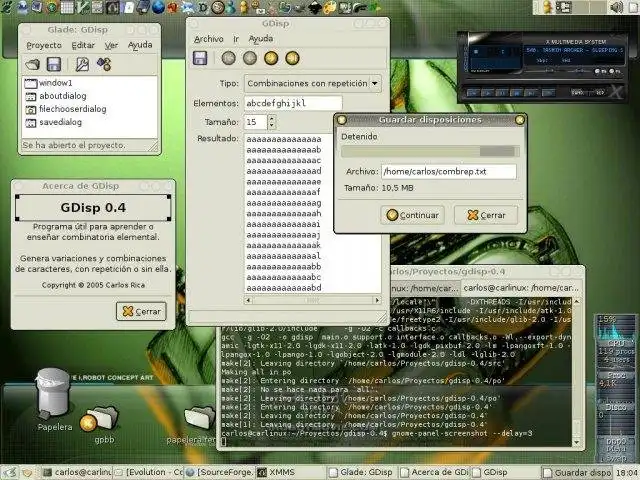Open Ir menu in GDisp
This screenshot has width=640, height=480.
coord(236,39)
